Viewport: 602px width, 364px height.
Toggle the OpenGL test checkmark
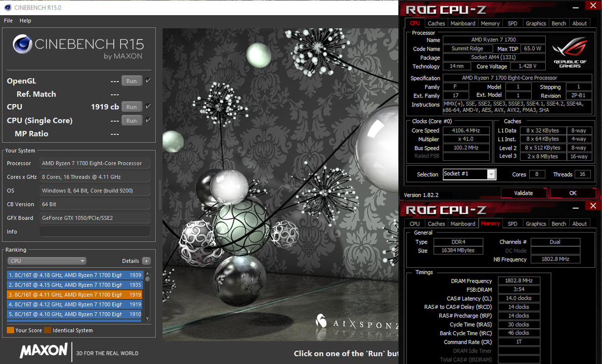[x=148, y=80]
